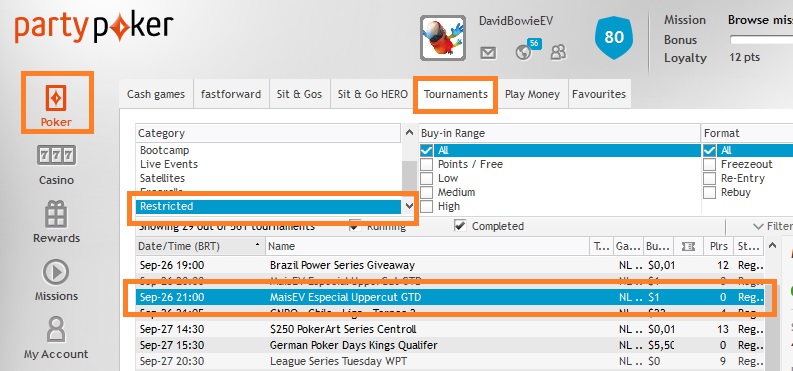Check the Low buy-in checkbox
793x371 pixels.
click(x=426, y=178)
